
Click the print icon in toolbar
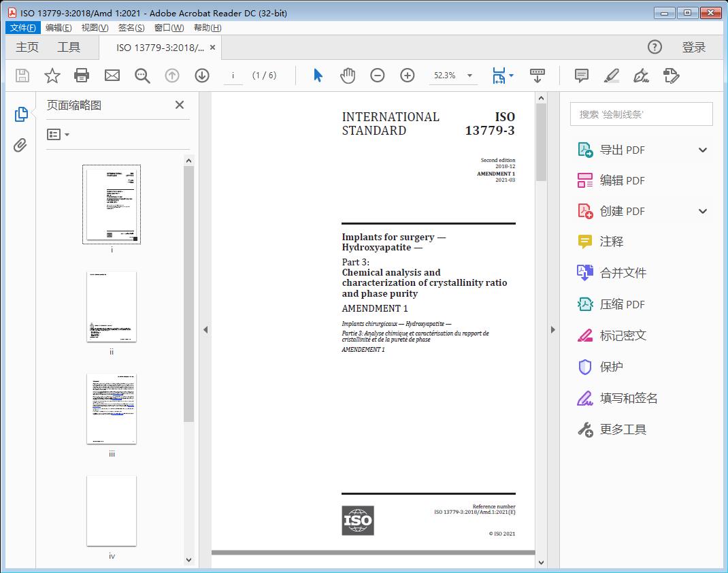coord(82,76)
